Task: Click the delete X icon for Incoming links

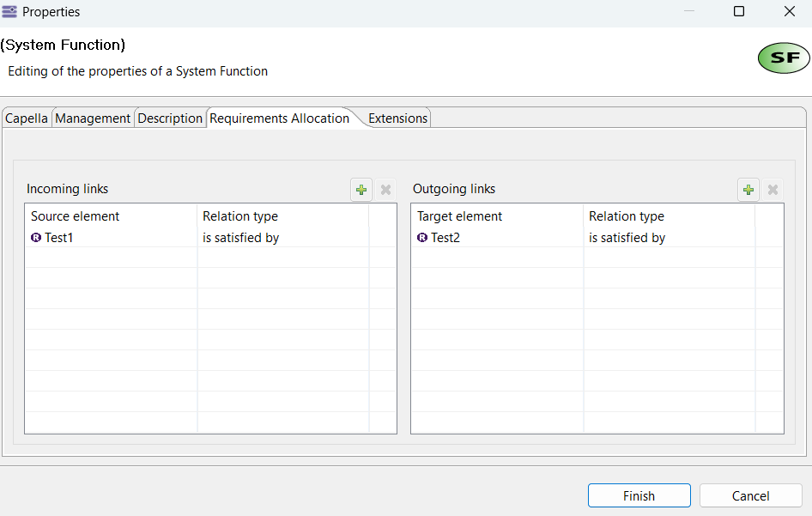Action: point(385,190)
